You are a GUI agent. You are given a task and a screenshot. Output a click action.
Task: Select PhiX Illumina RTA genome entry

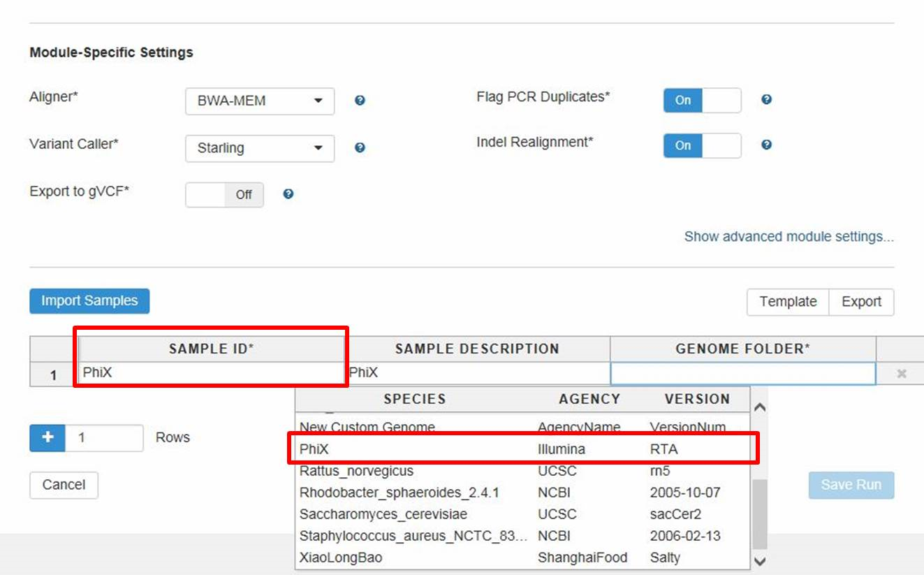pos(522,449)
